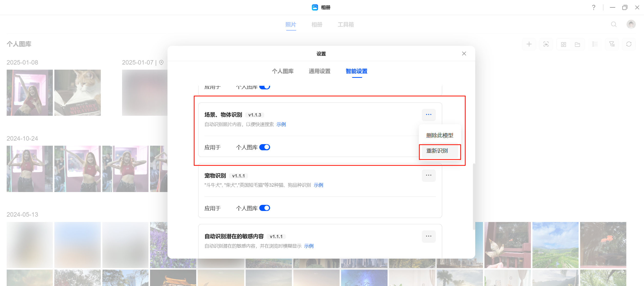Open more options for 宠物识别
The width and height of the screenshot is (644, 286).
pos(429,175)
